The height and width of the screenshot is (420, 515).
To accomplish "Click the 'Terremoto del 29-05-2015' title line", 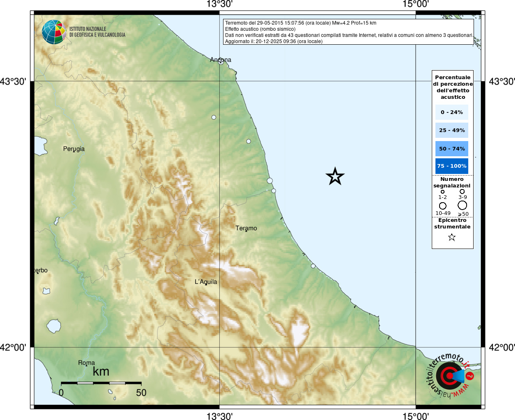I will point(301,23).
